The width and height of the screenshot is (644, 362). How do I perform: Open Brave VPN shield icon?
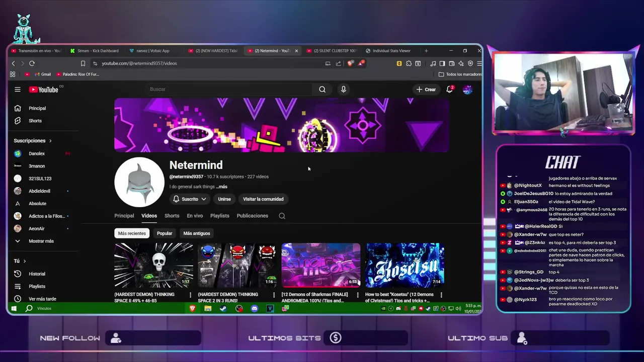pos(470,63)
